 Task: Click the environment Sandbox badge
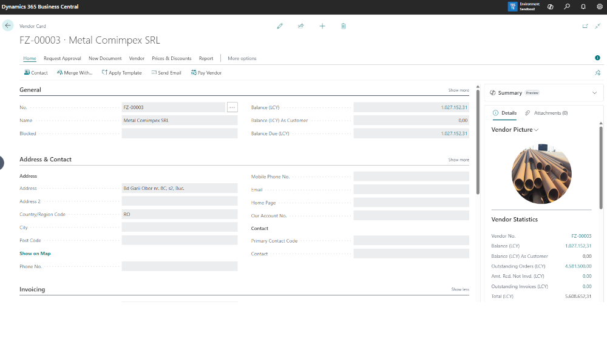click(524, 7)
